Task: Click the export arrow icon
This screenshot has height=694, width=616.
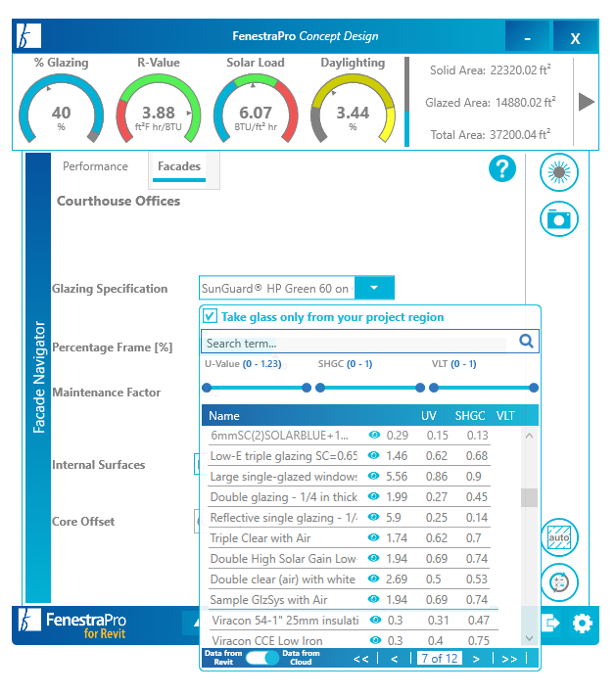Action: (x=550, y=624)
